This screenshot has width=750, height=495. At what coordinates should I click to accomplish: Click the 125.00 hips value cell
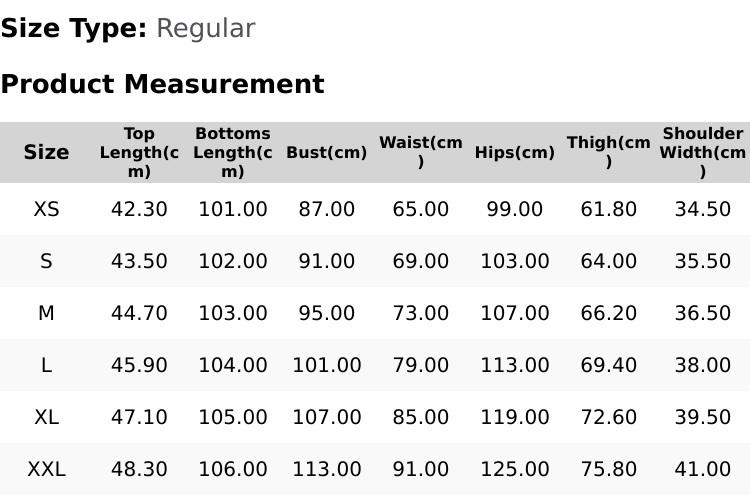pos(515,469)
